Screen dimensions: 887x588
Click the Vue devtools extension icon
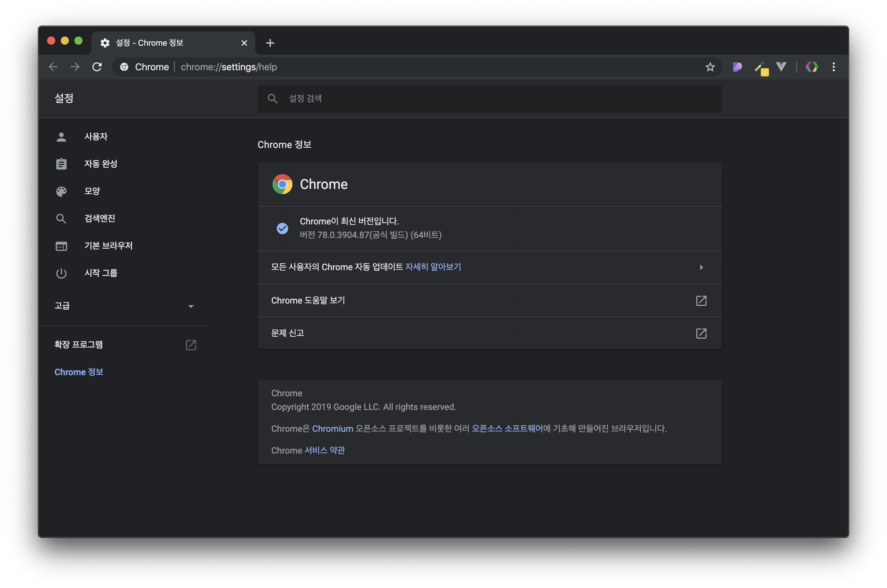(x=781, y=67)
